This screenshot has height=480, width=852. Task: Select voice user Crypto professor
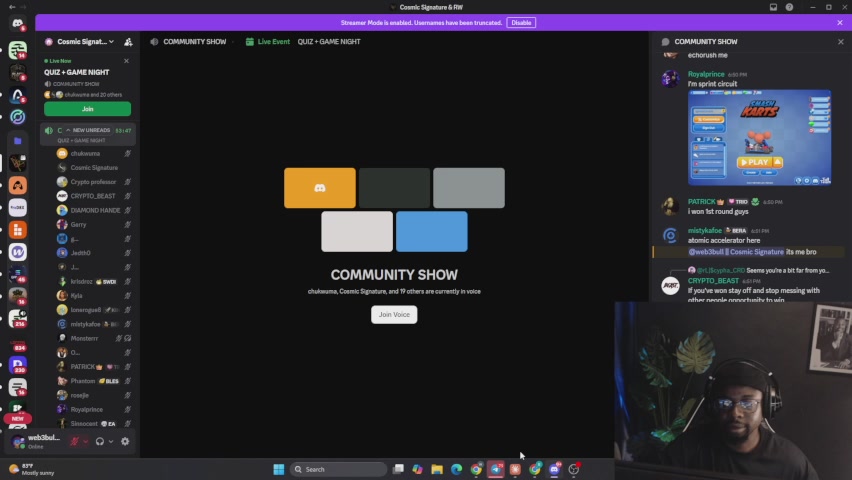click(95, 182)
